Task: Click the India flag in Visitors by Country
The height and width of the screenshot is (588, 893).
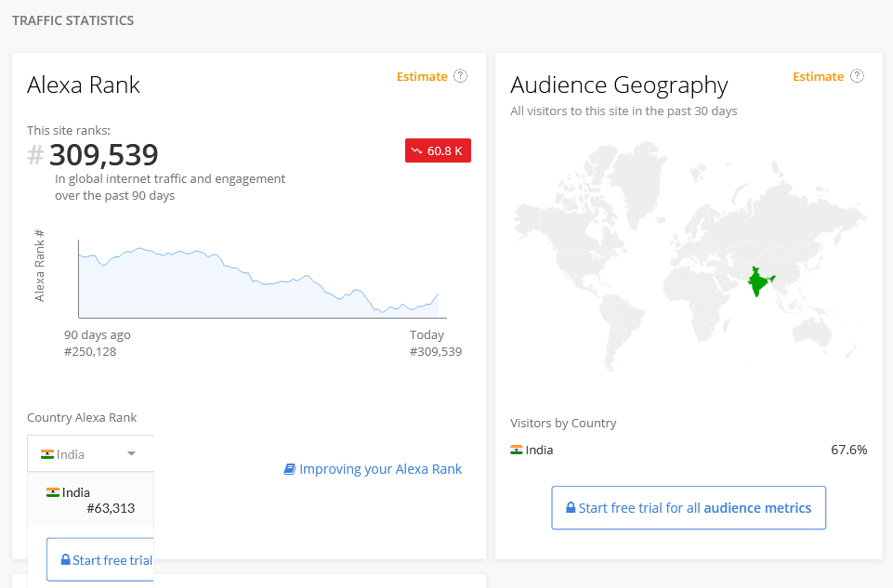Action: click(x=517, y=450)
